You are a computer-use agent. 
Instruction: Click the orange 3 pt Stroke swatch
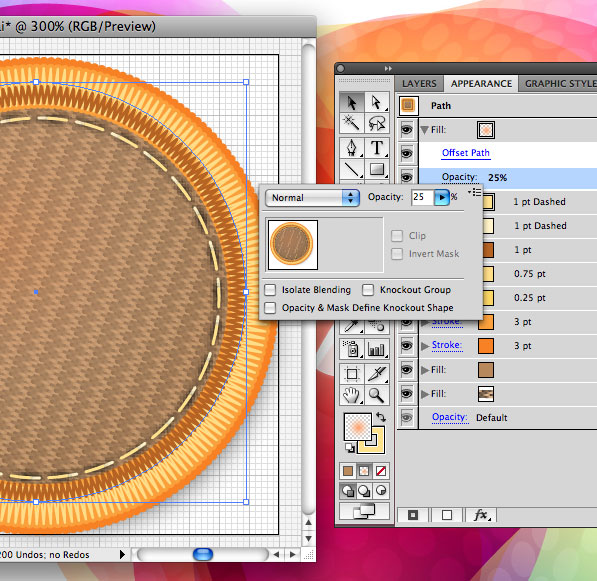486,346
